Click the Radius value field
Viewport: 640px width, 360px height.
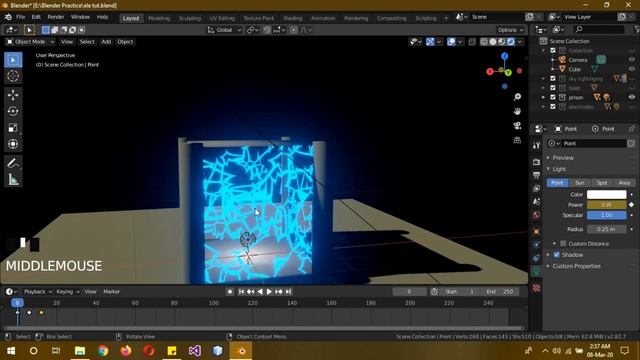(607, 229)
